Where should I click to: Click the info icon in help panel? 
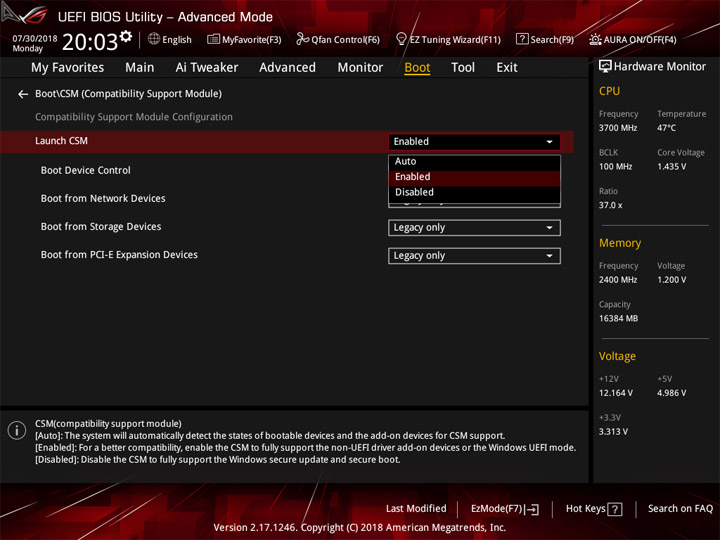pyautogui.click(x=17, y=430)
